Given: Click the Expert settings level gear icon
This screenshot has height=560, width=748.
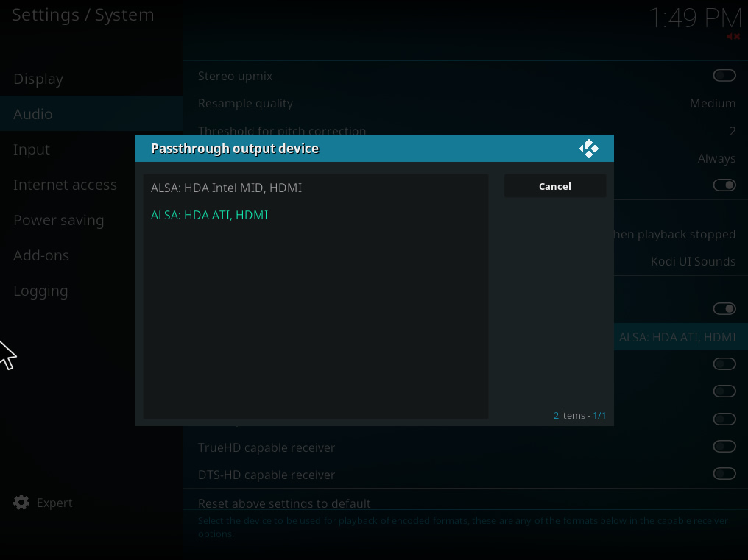Looking at the screenshot, I should tap(22, 503).
